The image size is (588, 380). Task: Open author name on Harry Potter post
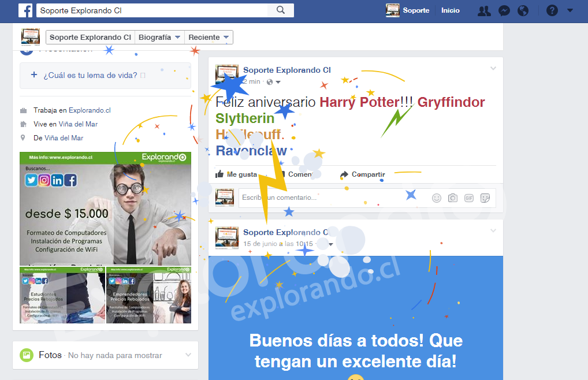coord(287,70)
